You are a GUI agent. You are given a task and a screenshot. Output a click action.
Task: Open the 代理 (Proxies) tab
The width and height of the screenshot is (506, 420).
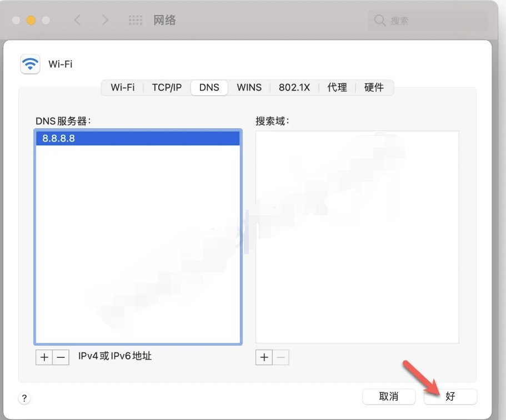337,88
